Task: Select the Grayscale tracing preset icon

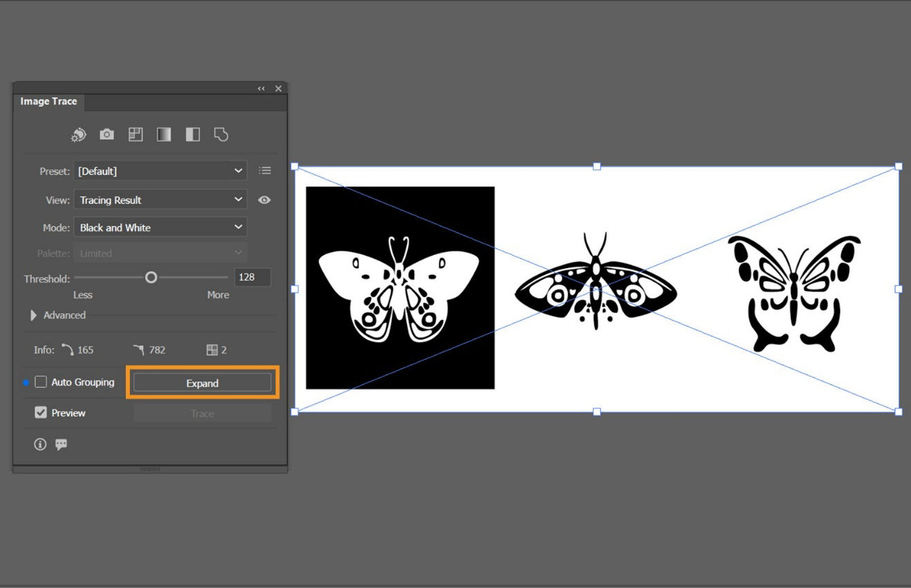Action: (x=164, y=134)
